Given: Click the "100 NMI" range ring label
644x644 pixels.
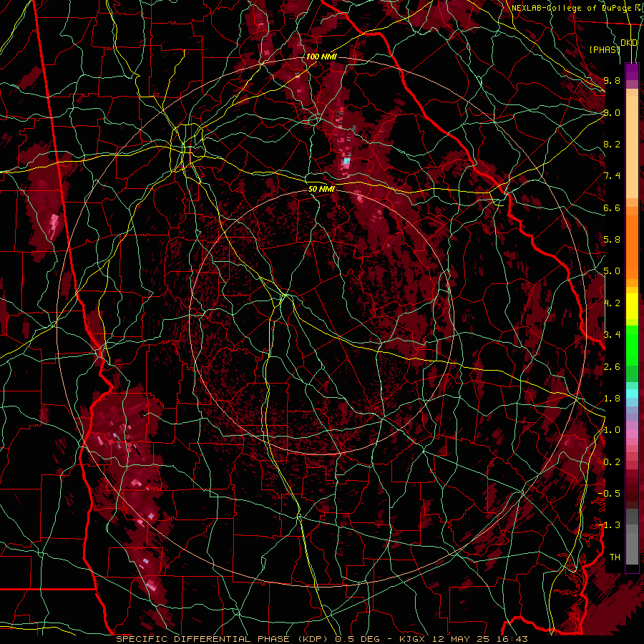Looking at the screenshot, I should click(x=321, y=57).
